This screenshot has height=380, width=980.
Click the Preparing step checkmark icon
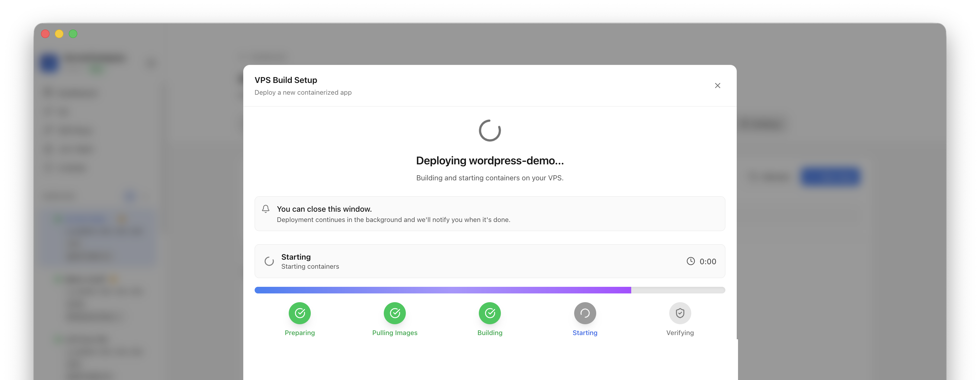(x=300, y=313)
